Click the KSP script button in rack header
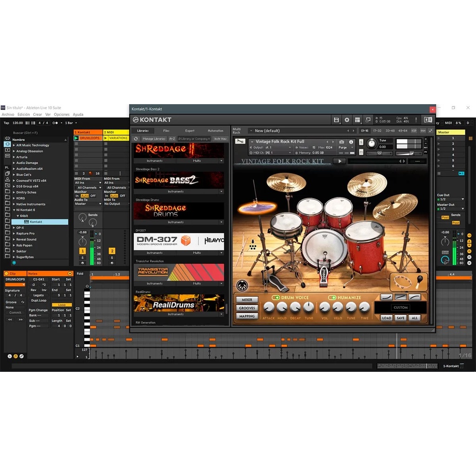This screenshot has height=476, width=476. pos(414,131)
